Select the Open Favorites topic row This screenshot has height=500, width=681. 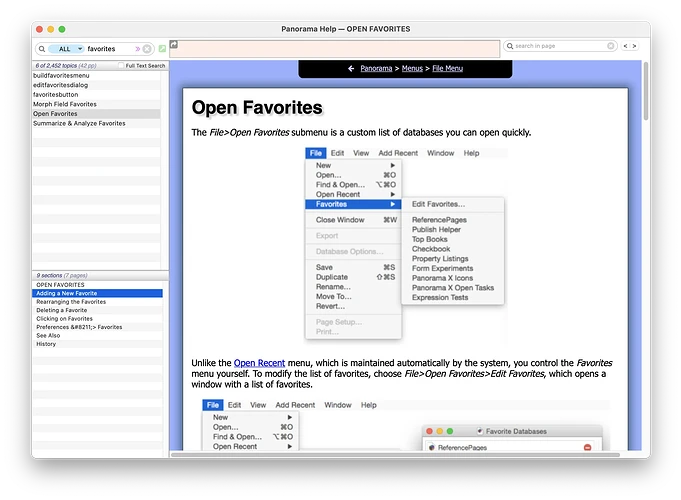pyautogui.click(x=96, y=113)
